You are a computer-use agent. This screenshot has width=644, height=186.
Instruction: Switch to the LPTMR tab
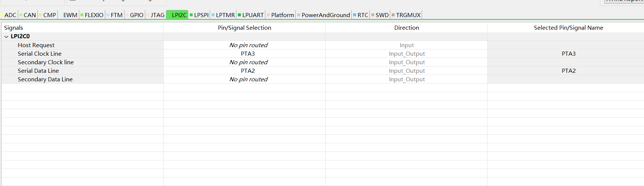tap(223, 15)
